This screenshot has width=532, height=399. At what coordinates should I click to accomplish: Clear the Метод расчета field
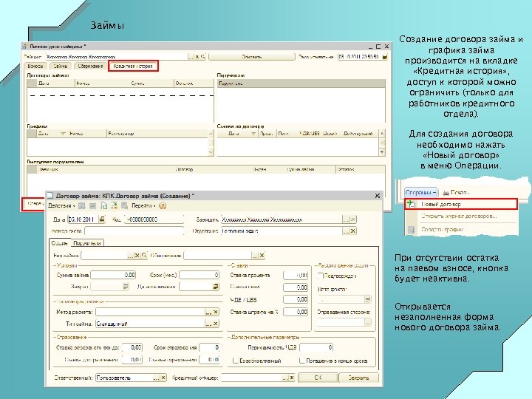(x=216, y=312)
